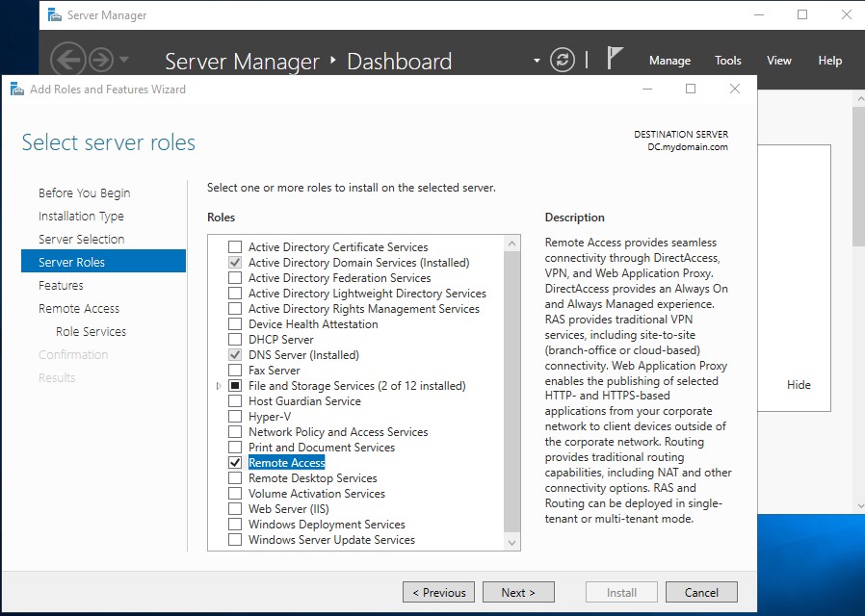Image resolution: width=865 pixels, height=616 pixels.
Task: Open the notifications flag in Server Manager
Action: [x=614, y=58]
